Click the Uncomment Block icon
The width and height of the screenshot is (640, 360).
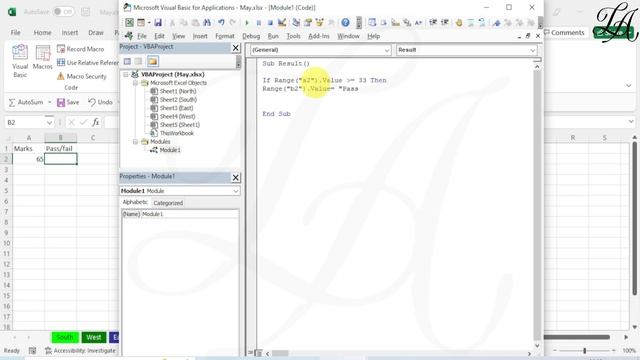[x=482, y=23]
